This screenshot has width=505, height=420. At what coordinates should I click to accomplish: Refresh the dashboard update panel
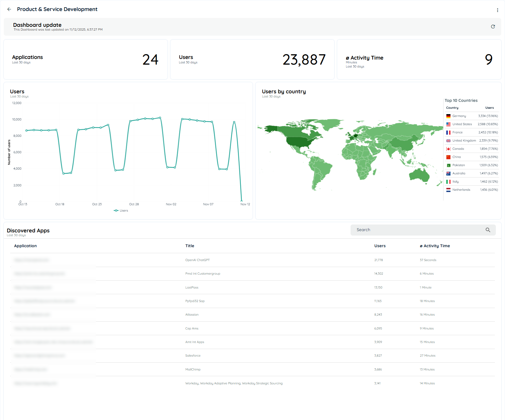(493, 27)
